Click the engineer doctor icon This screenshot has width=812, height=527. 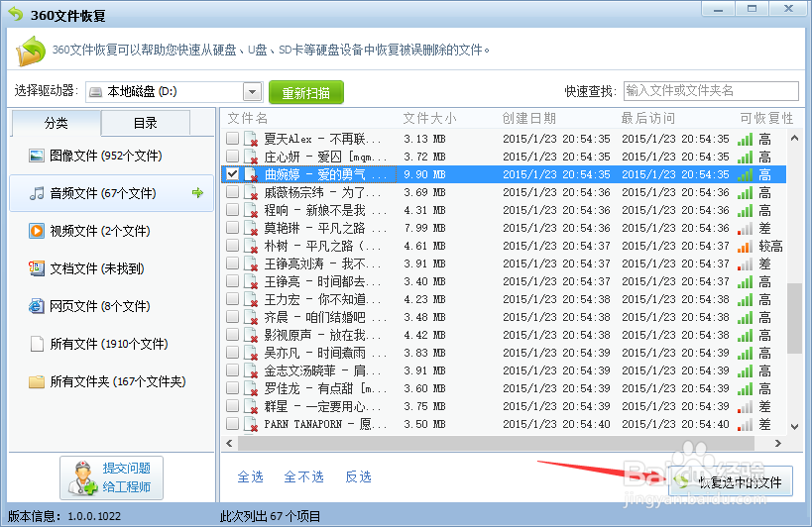click(82, 477)
